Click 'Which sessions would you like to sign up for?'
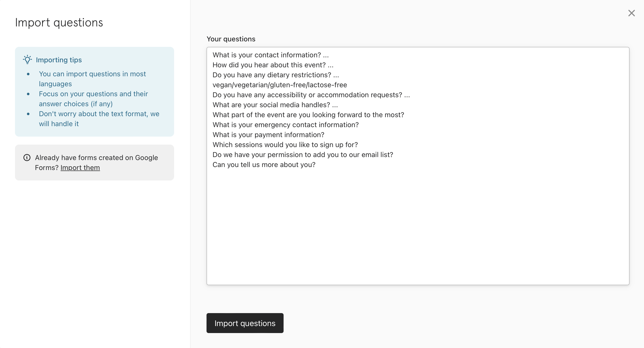Viewport: 644px width, 348px height. point(285,145)
